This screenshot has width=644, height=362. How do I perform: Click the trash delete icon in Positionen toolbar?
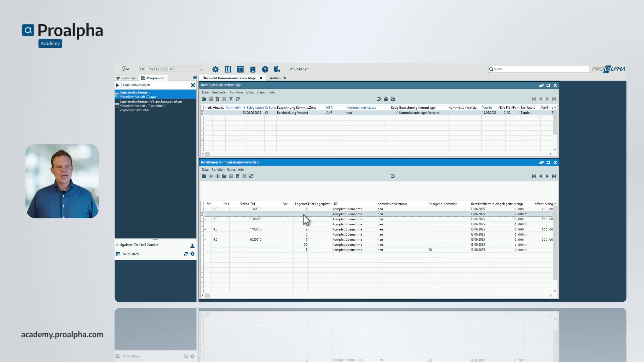[237, 176]
